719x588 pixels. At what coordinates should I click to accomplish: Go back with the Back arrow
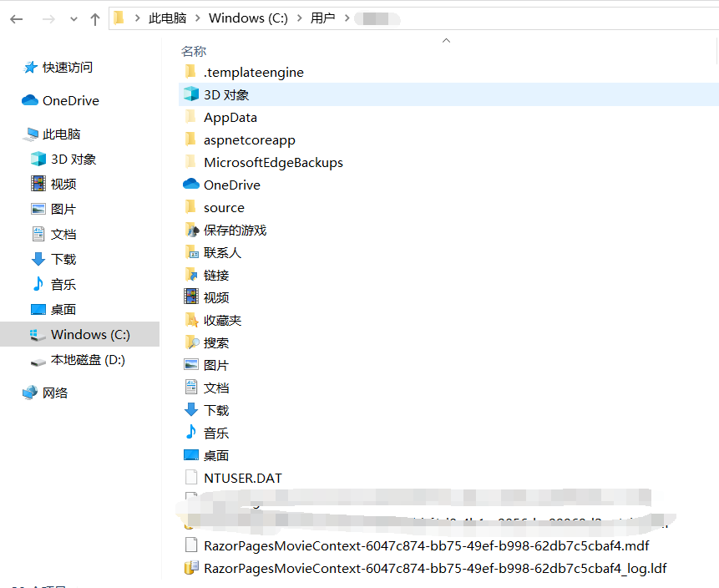[17, 19]
